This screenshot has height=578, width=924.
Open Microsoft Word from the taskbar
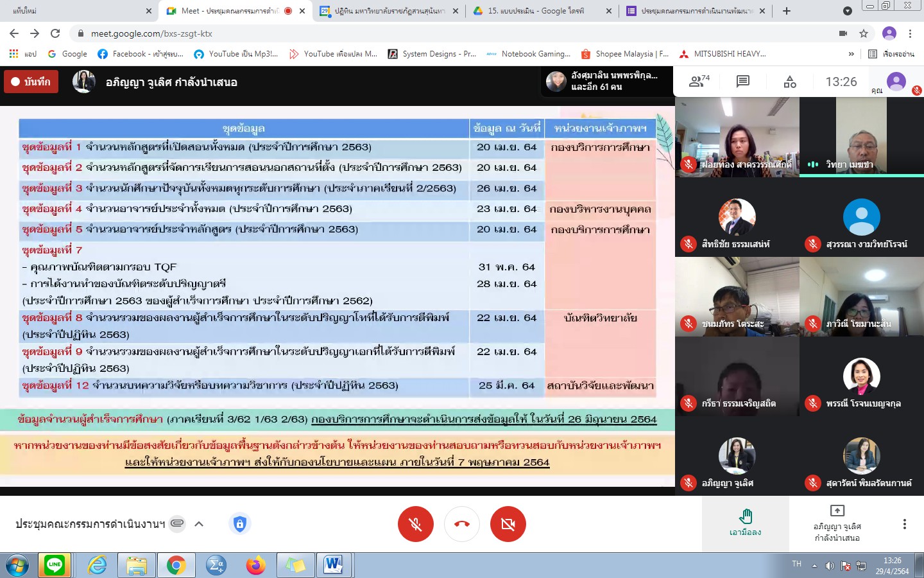pyautogui.click(x=333, y=565)
